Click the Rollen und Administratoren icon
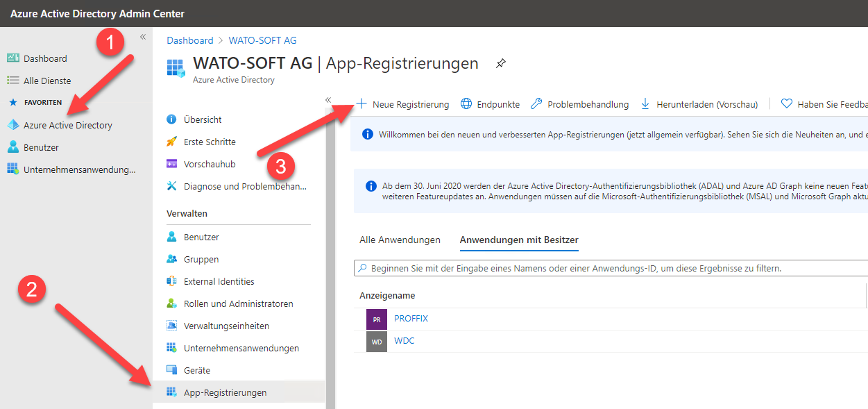 (172, 303)
